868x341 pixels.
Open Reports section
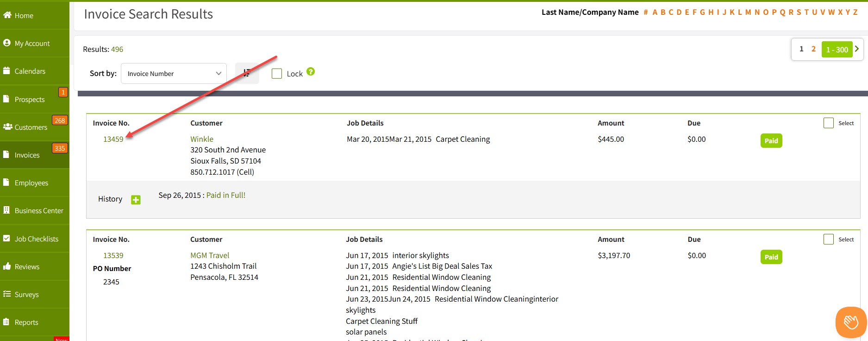pyautogui.click(x=35, y=322)
